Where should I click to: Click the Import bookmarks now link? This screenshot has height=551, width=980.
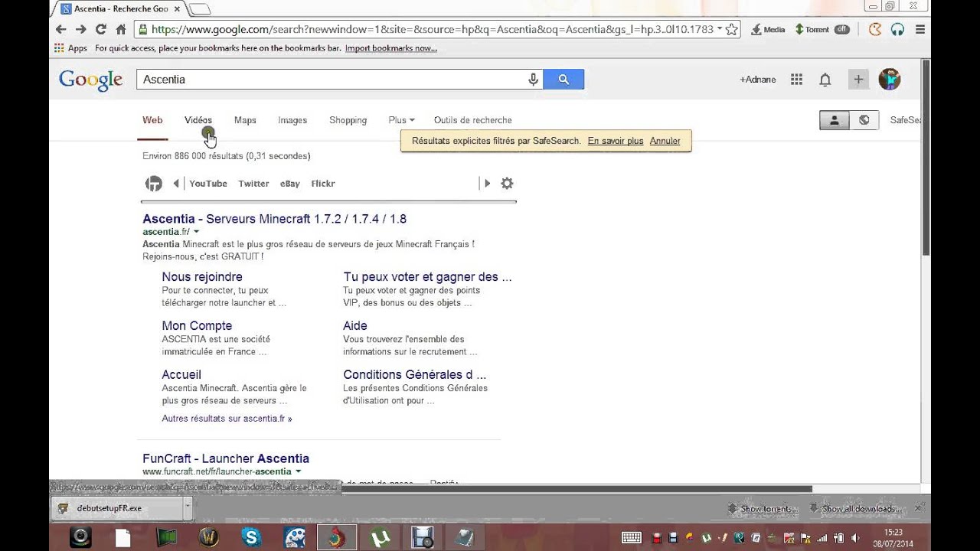390,48
